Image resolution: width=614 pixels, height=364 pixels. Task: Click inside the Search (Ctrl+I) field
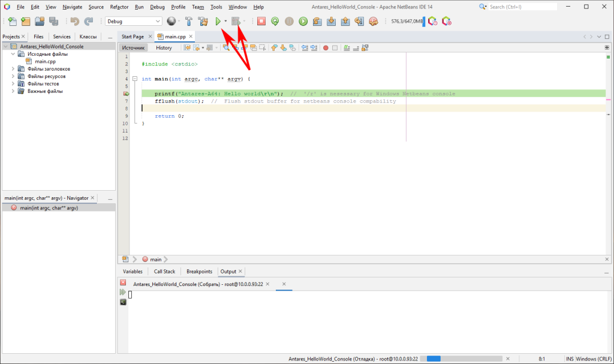tap(522, 7)
